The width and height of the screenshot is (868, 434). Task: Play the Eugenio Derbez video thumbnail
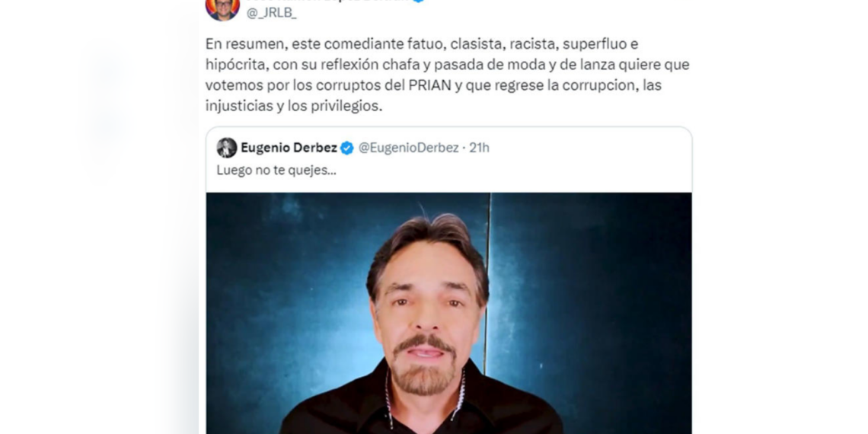pos(449,314)
